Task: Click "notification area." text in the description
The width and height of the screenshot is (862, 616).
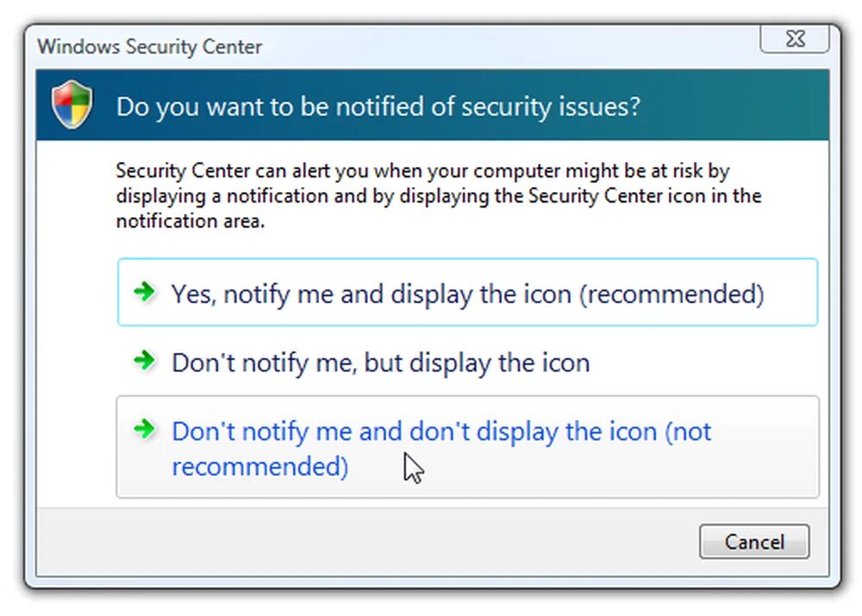Action: coord(191,221)
